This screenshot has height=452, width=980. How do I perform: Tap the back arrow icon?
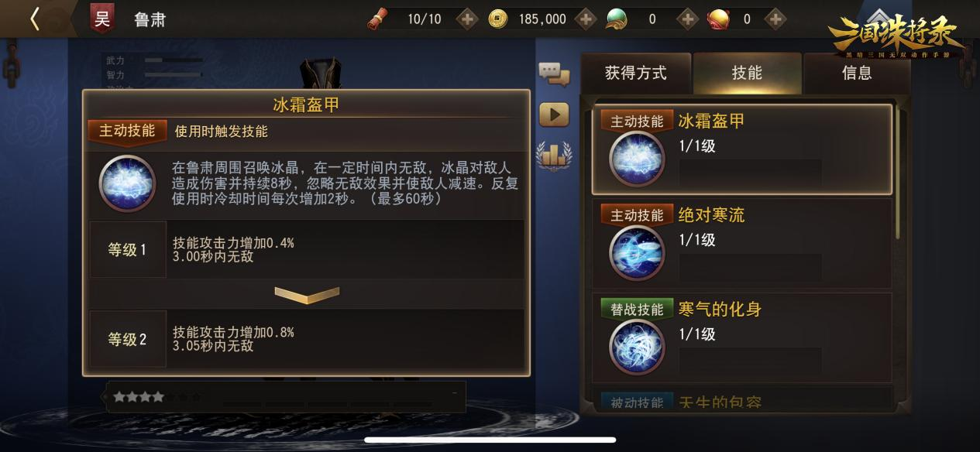[35, 19]
